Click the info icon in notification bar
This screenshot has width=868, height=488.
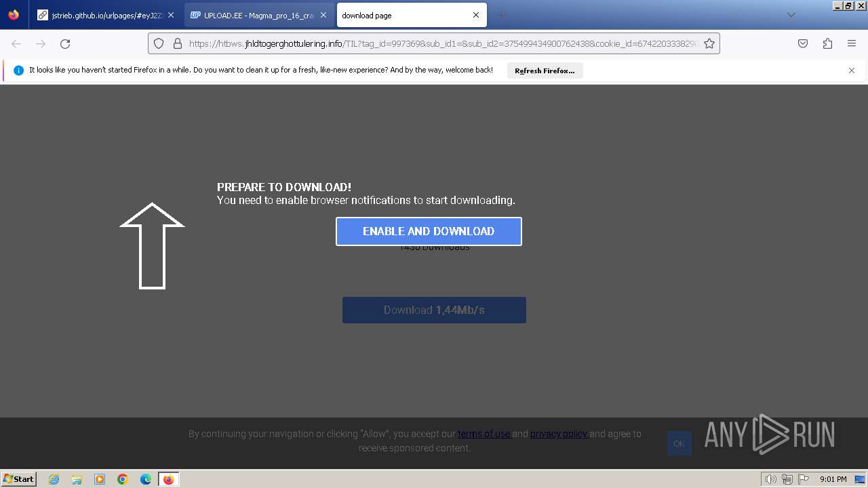pos(18,70)
